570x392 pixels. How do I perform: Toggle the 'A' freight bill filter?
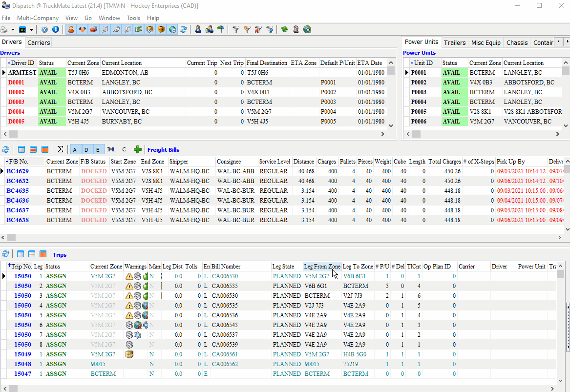(x=75, y=150)
